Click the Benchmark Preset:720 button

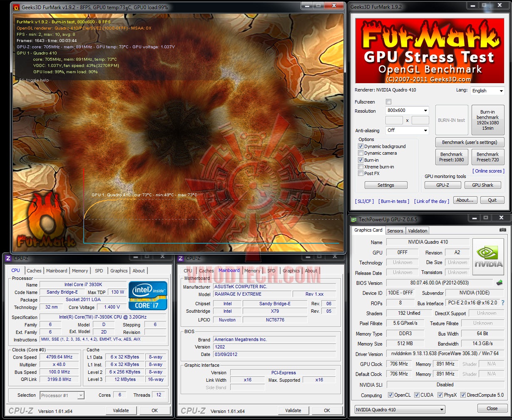tap(487, 157)
